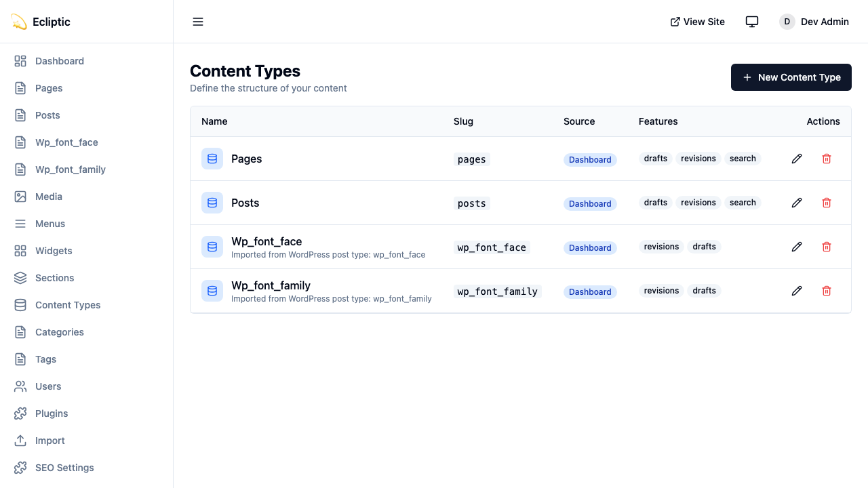Open the Dev Admin account menu
Screen dimensions: 868x488
point(814,21)
